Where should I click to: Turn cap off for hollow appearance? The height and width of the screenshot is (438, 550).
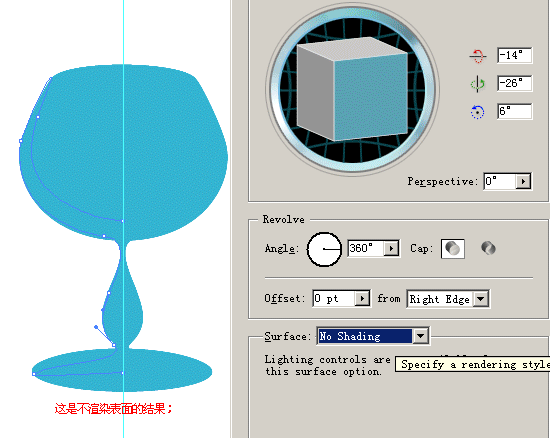(488, 248)
